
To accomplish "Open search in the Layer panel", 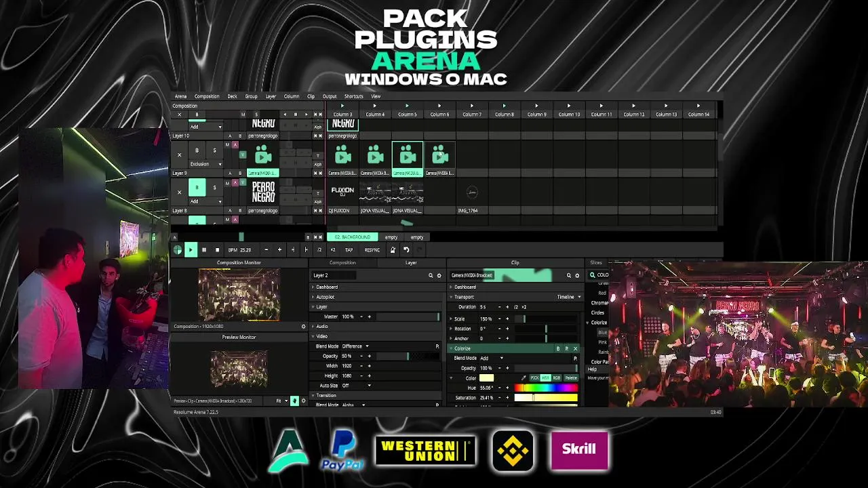I will (431, 275).
